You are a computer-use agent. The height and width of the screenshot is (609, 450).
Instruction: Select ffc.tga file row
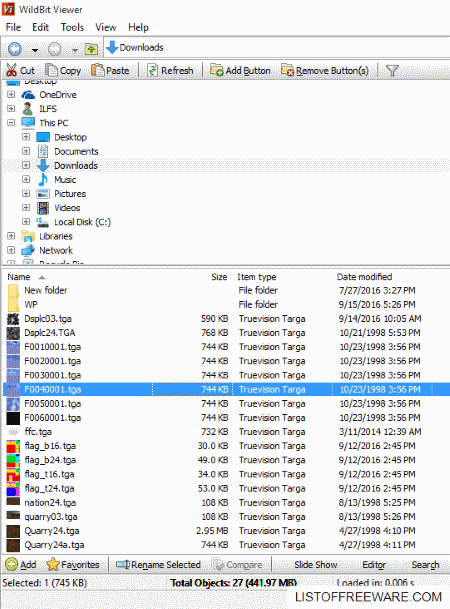click(x=226, y=432)
